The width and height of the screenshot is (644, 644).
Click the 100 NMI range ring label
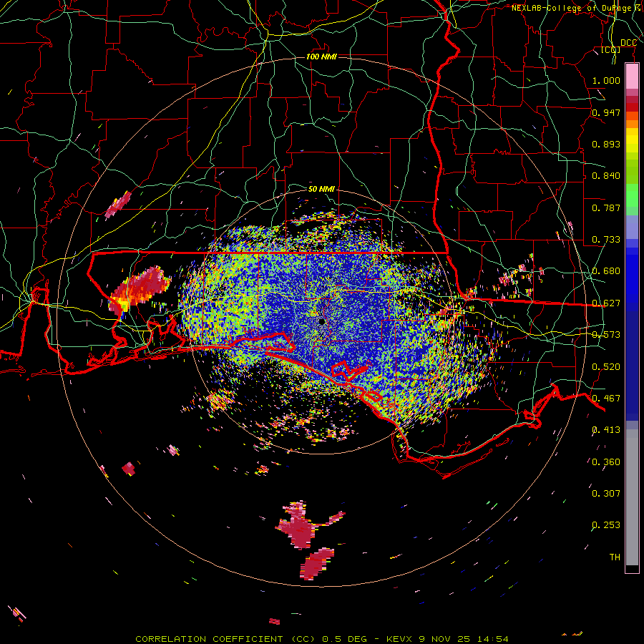click(321, 57)
